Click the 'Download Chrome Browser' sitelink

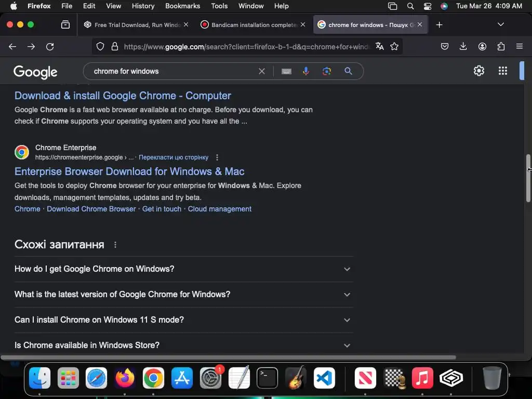(x=91, y=209)
